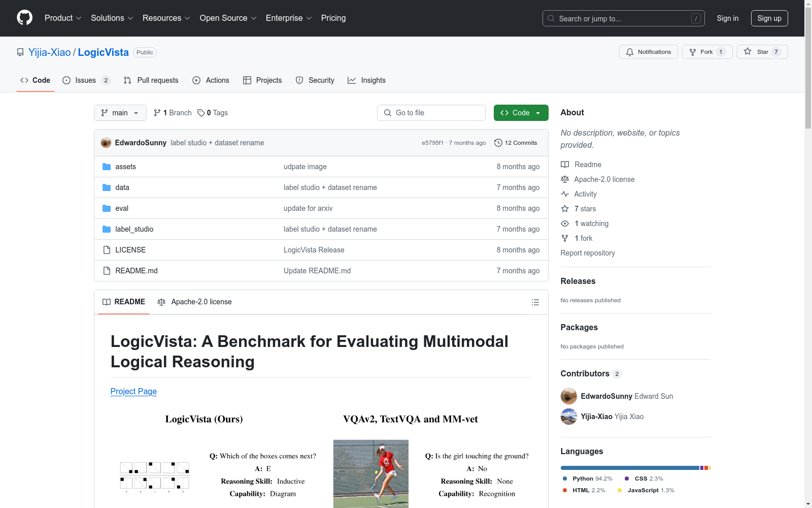Select the Apache-2.0 license tab

click(194, 302)
